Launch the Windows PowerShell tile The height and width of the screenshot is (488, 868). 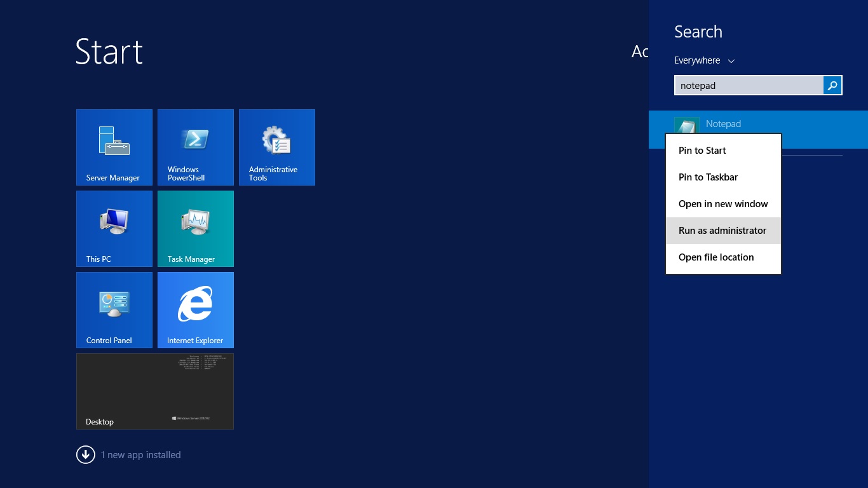(x=196, y=147)
